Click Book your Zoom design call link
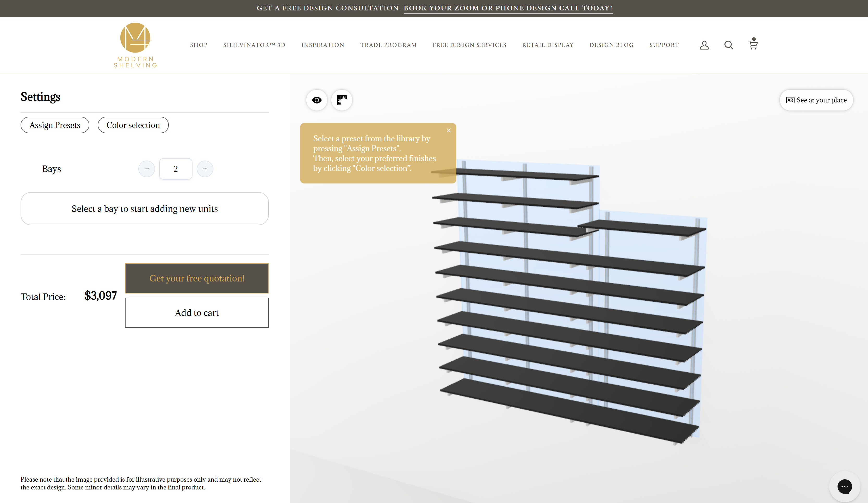 click(x=508, y=8)
